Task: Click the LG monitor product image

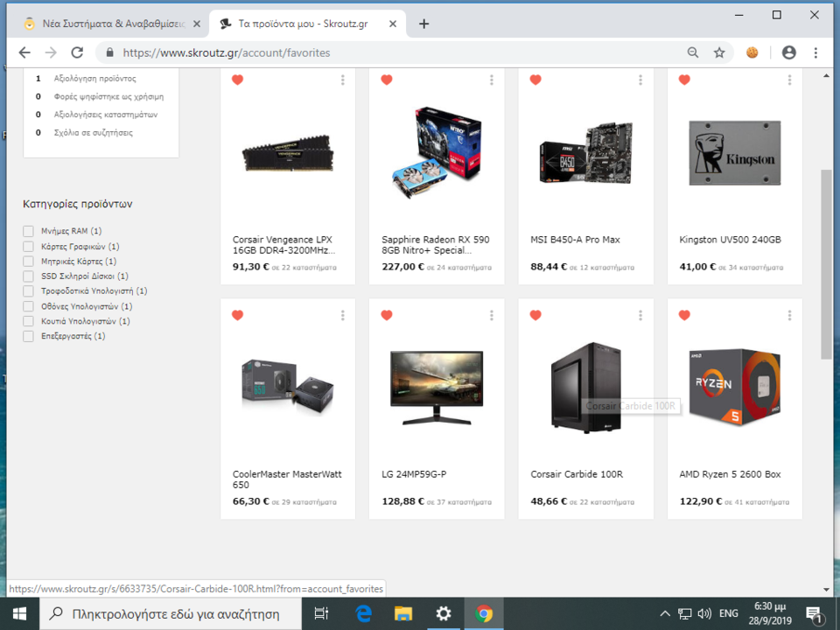Action: [x=437, y=388]
